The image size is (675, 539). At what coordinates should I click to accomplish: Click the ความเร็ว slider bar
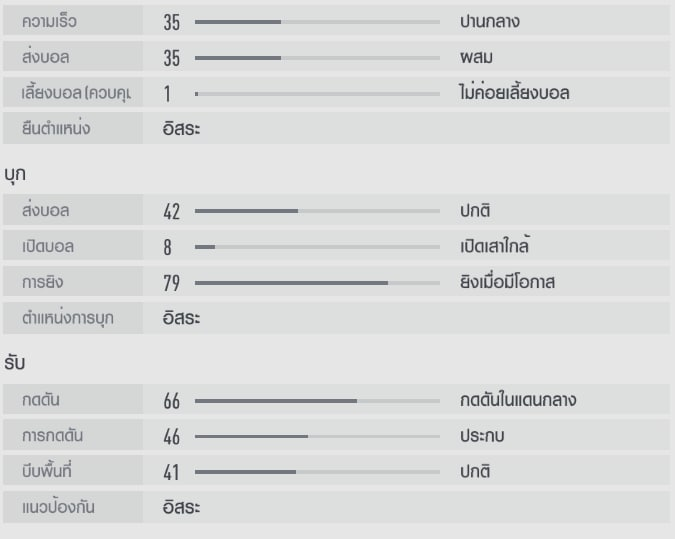[317, 21]
